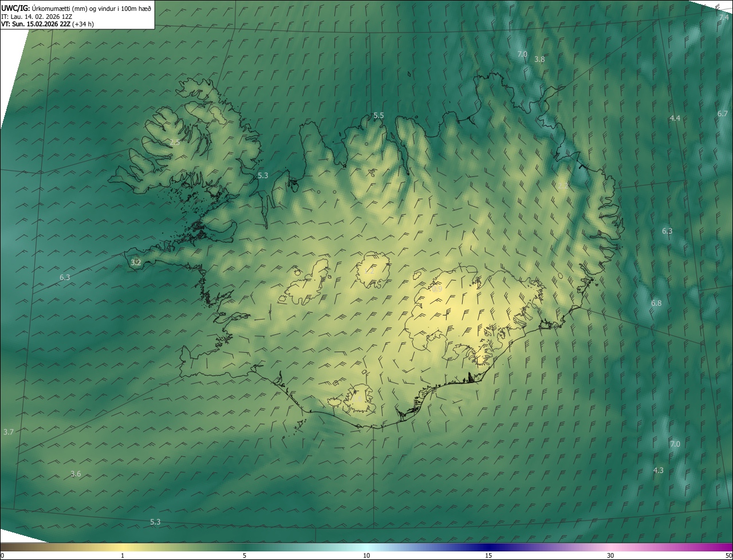Click the 7.4 value label
Viewport: 733px width, 560px height.
(724, 18)
